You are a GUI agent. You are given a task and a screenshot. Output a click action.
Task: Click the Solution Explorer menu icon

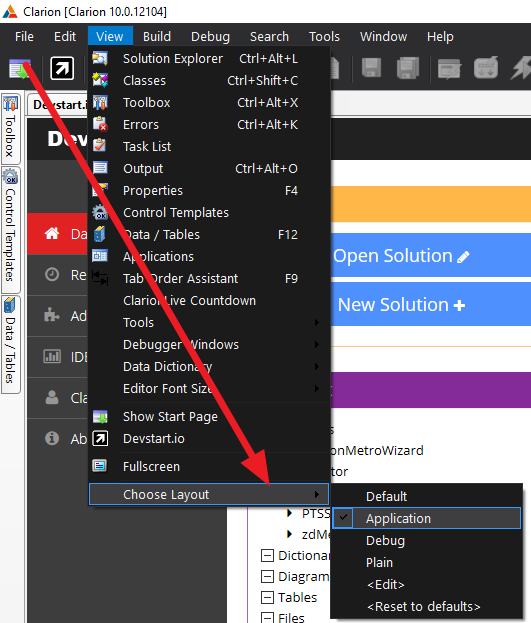(x=100, y=58)
